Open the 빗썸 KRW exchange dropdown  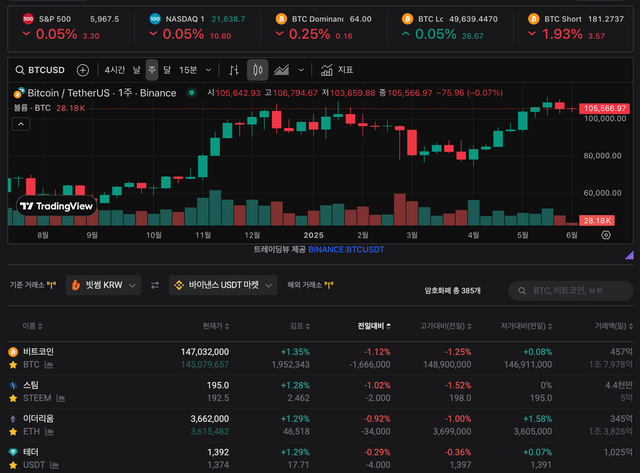tap(104, 285)
